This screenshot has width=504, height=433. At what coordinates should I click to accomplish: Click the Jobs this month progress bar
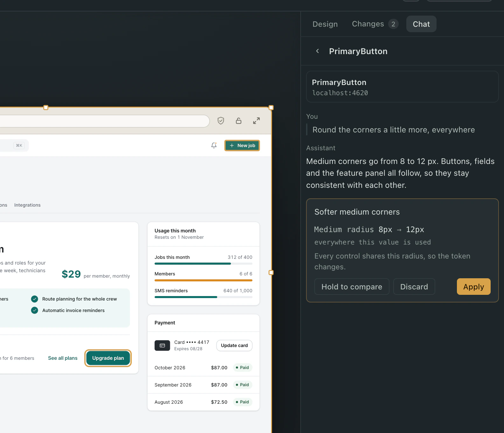[x=204, y=264]
